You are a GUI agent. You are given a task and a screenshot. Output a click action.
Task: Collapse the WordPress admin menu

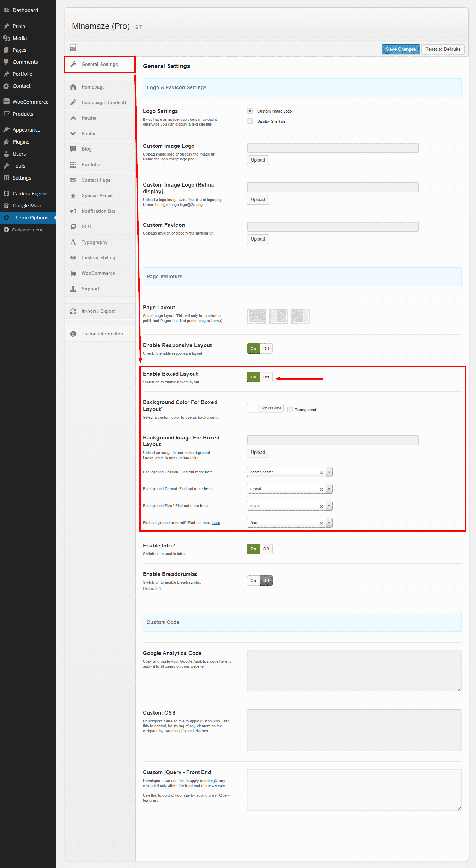pyautogui.click(x=28, y=230)
